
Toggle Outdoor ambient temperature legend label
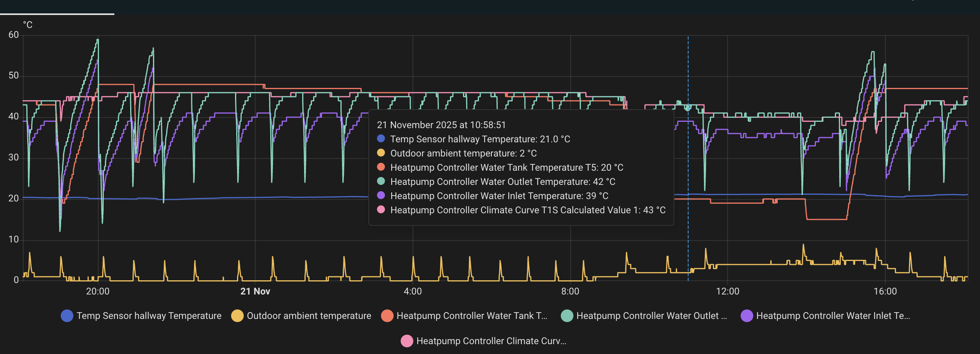pos(309,316)
